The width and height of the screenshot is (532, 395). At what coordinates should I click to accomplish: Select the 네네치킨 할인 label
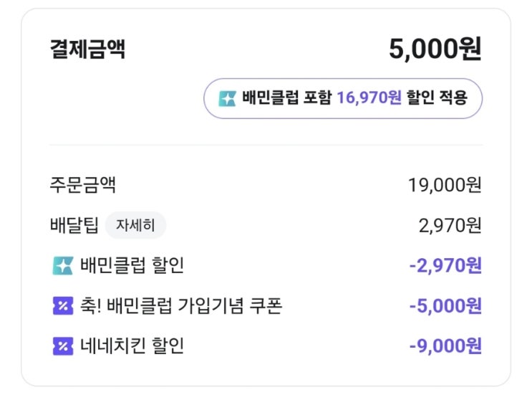click(132, 347)
